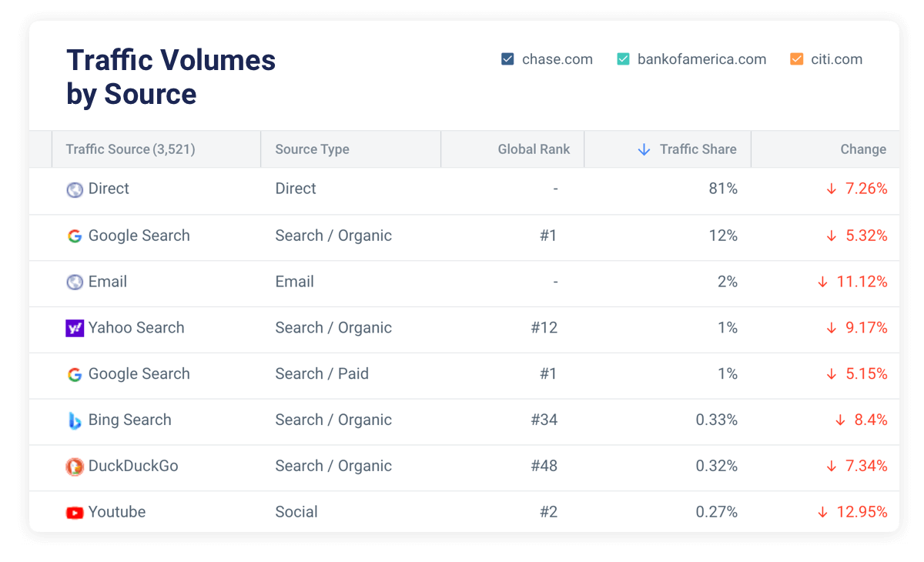
Task: Click the Google icon in the Organic search row
Action: pos(75,236)
